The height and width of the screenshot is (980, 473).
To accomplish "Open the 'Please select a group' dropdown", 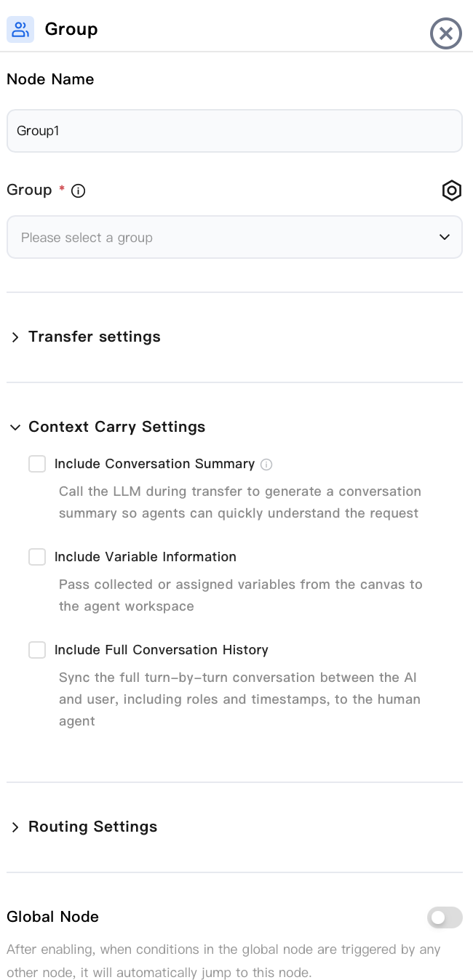I will (x=234, y=237).
